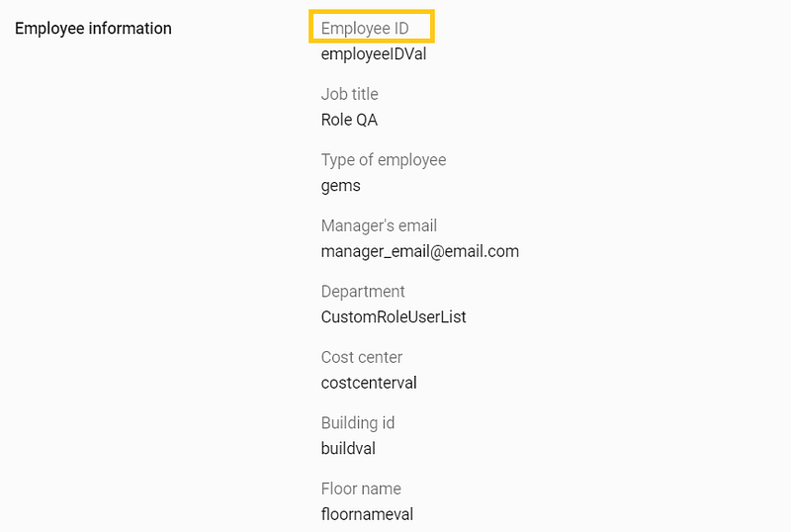This screenshot has width=791, height=532.
Task: Click the employeeIDVal value
Action: (x=374, y=54)
